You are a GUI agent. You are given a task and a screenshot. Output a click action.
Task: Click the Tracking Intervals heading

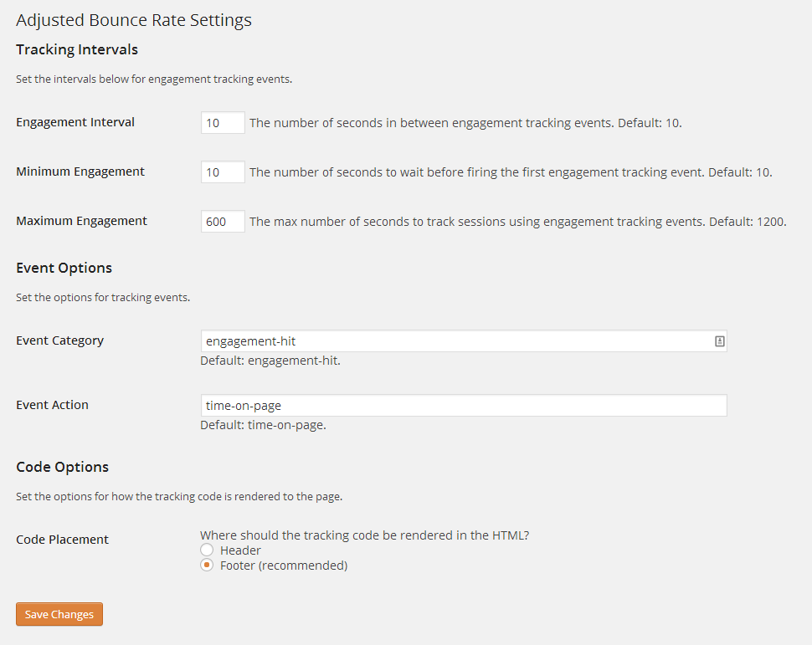[77, 49]
